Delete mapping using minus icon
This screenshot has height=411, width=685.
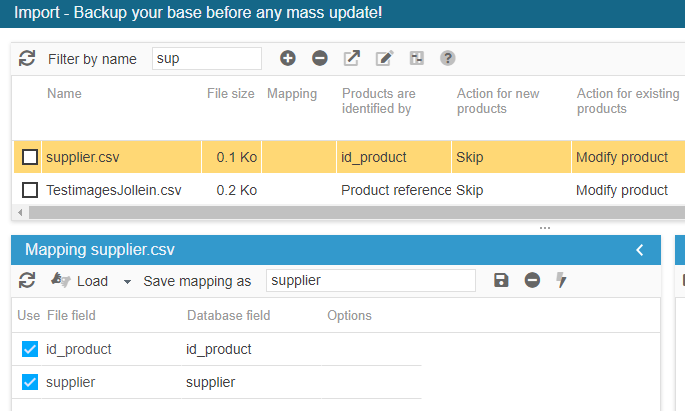tap(532, 281)
